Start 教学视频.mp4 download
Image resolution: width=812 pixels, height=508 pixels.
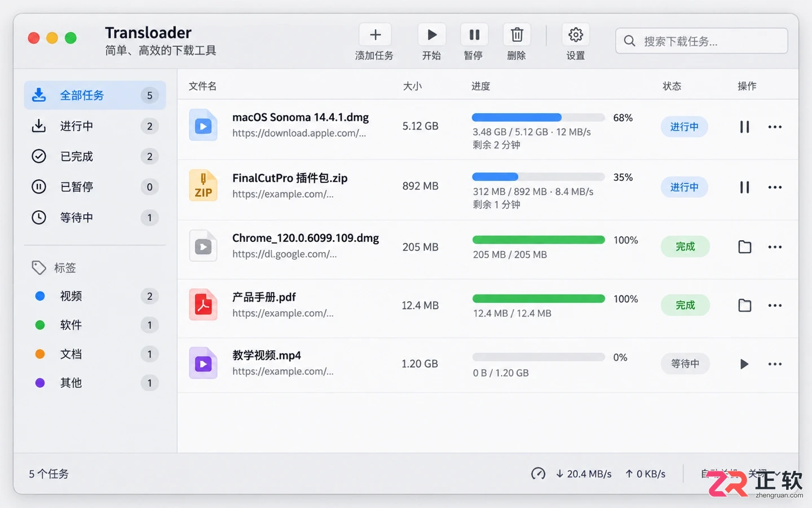(744, 364)
